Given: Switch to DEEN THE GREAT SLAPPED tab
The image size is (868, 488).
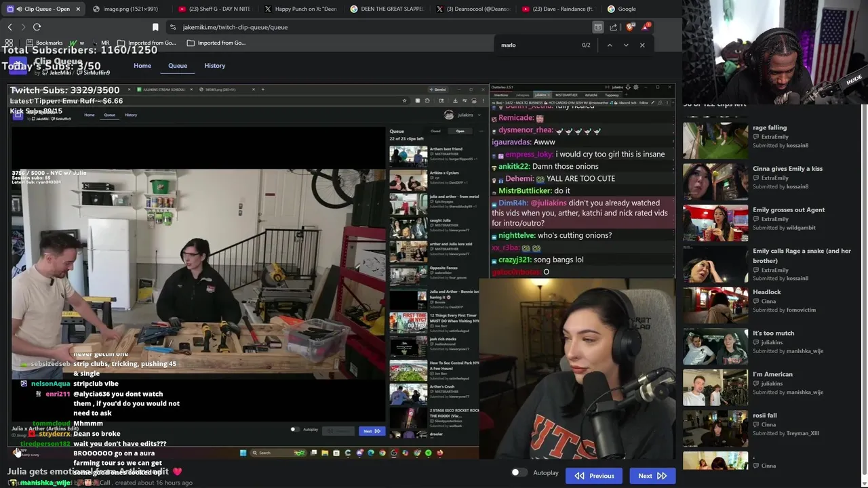Looking at the screenshot, I should [x=388, y=9].
